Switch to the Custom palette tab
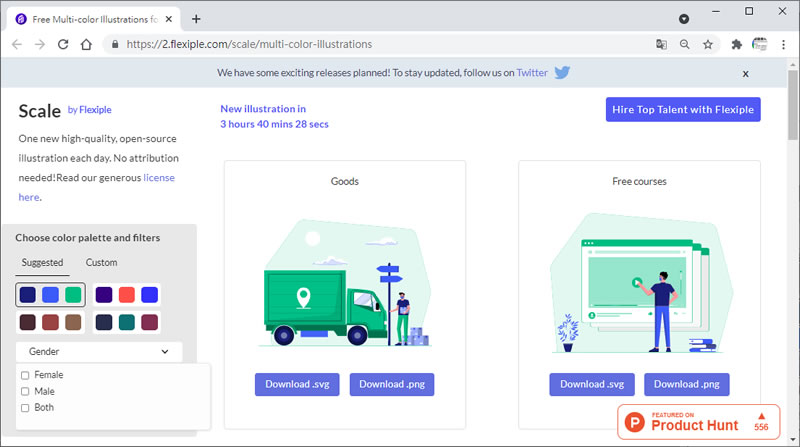This screenshot has width=800, height=447. point(101,263)
